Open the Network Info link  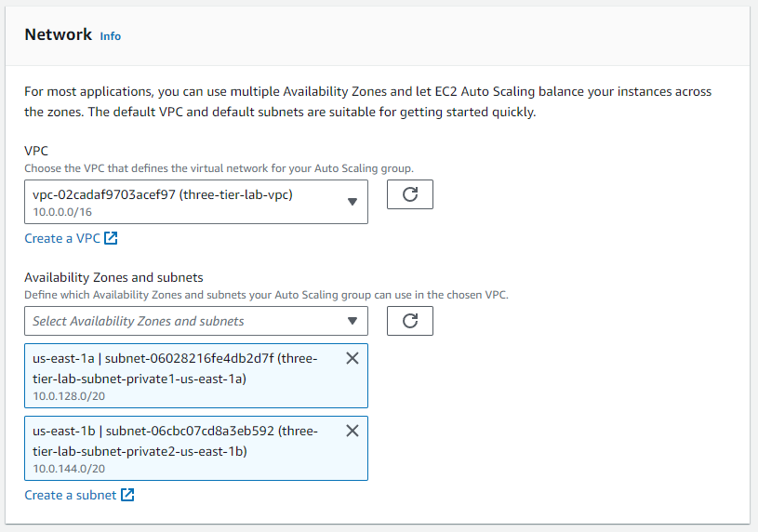tap(110, 36)
